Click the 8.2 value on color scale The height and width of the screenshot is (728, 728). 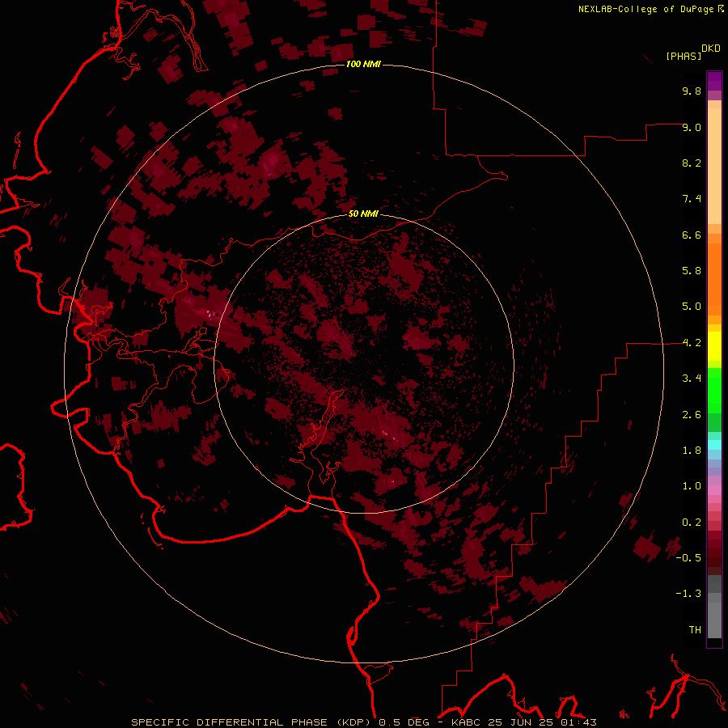pos(692,163)
